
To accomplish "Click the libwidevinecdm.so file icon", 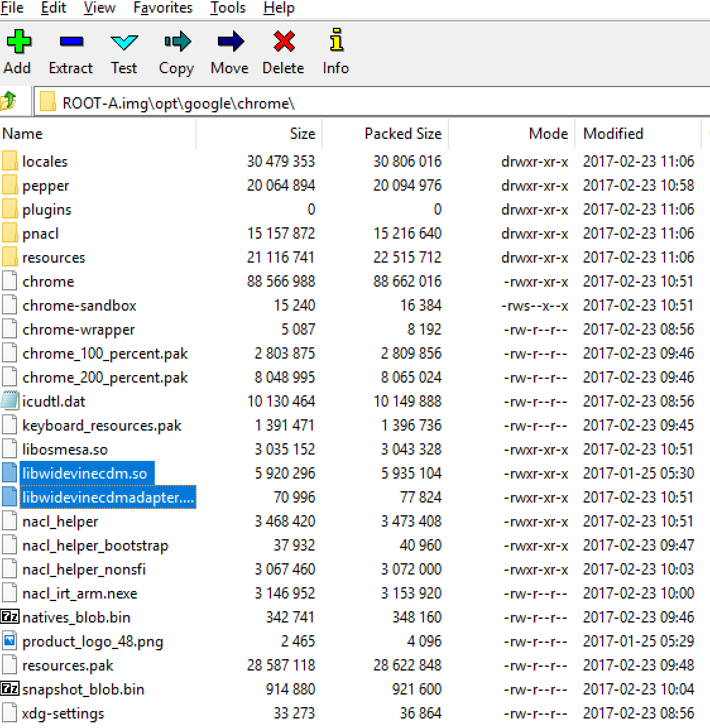I will point(9,473).
